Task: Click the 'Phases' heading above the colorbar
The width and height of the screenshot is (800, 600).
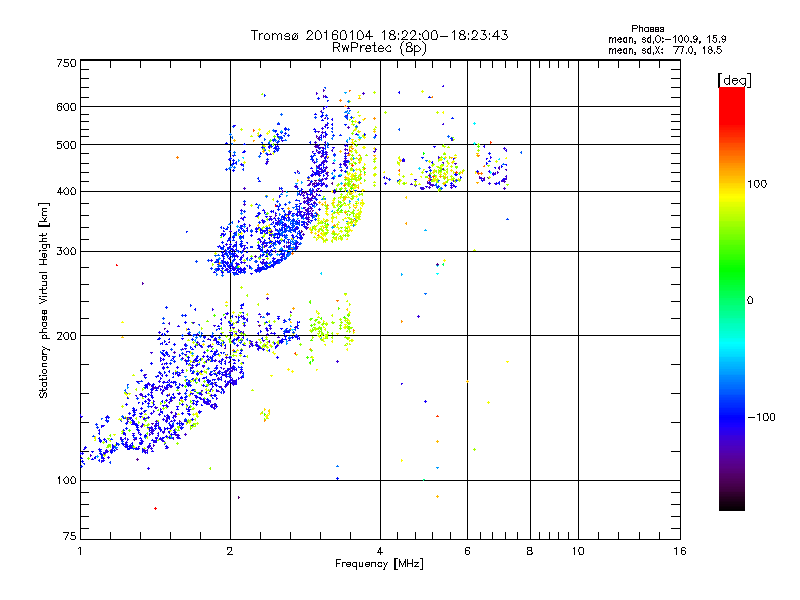Action: 647,29
